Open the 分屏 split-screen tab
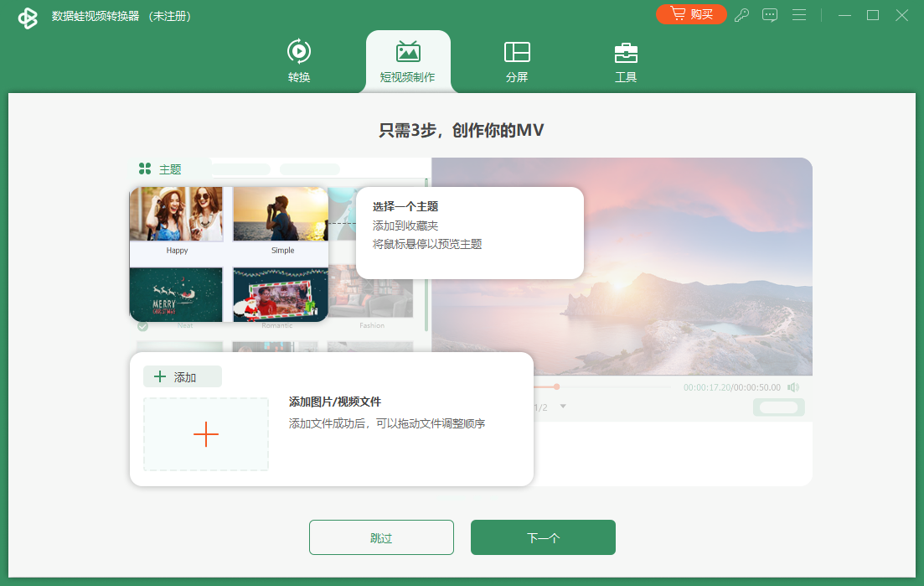 point(517,60)
